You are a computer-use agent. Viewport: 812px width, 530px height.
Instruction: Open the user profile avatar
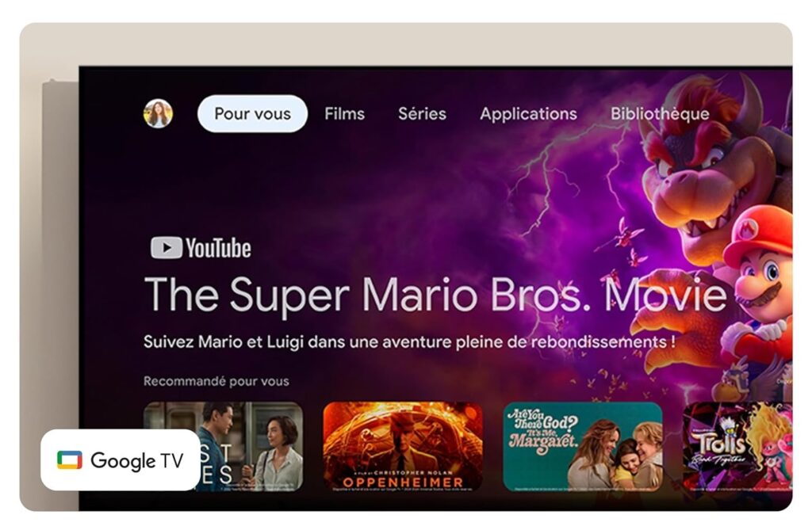coord(158,113)
